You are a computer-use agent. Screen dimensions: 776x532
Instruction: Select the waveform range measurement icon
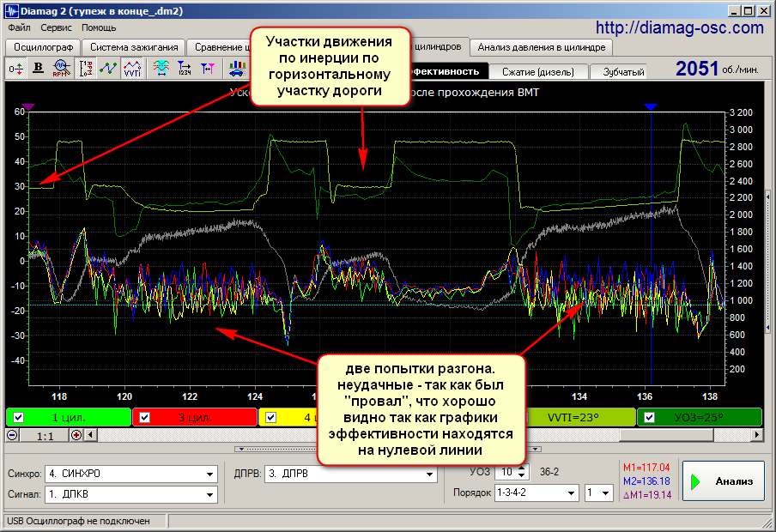pos(161,69)
